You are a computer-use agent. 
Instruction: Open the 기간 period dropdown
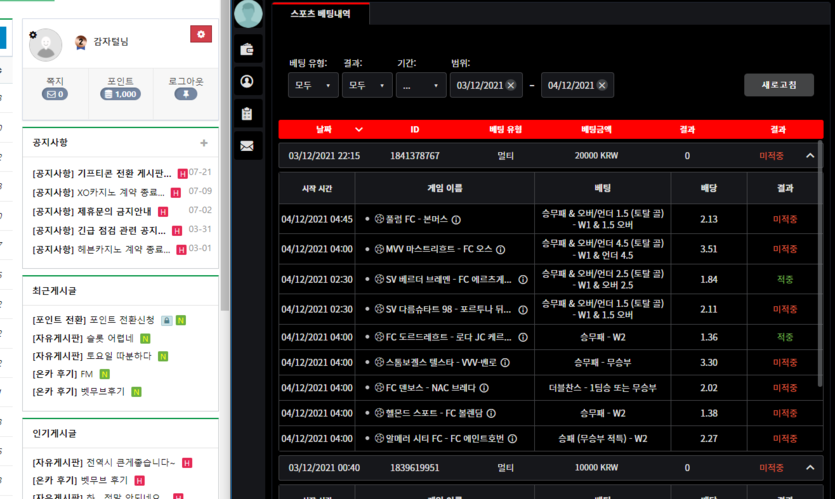coord(421,85)
